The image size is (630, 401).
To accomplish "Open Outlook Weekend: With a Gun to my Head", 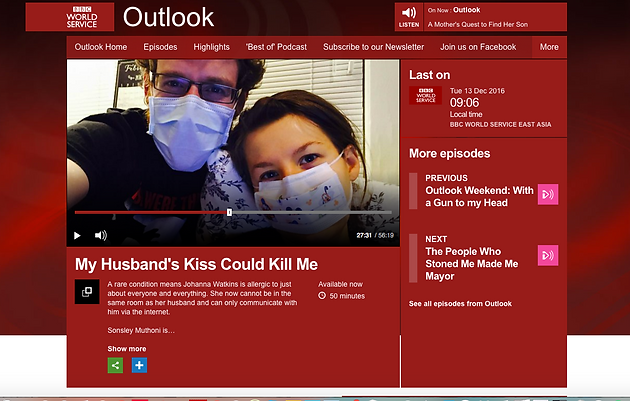I will [479, 196].
